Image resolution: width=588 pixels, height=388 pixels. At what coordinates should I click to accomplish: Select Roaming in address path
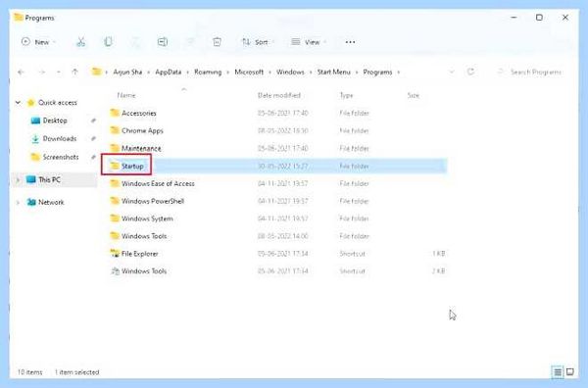[x=208, y=72]
